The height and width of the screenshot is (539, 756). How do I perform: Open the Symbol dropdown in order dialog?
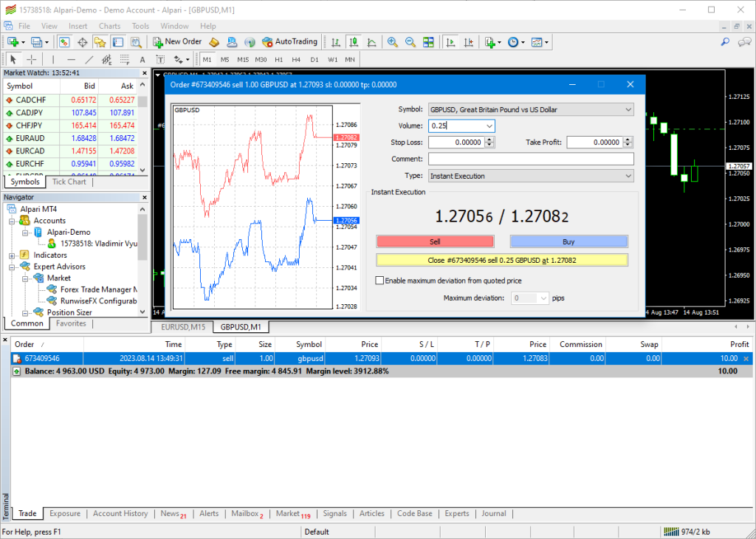click(x=628, y=110)
